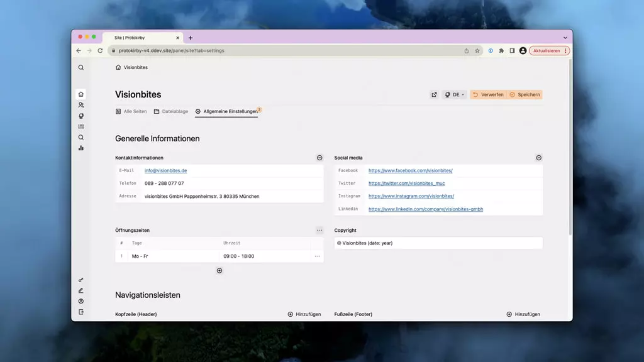Image resolution: width=644 pixels, height=362 pixels.
Task: Click the Aktualisieren browser update button
Action: point(549,51)
